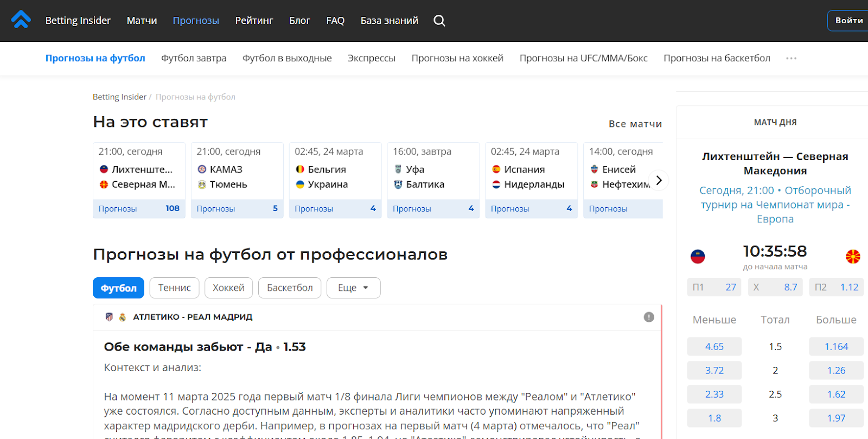Screen dimensions: 868x439
Task: Select the Хоккей sport filter
Action: click(228, 288)
